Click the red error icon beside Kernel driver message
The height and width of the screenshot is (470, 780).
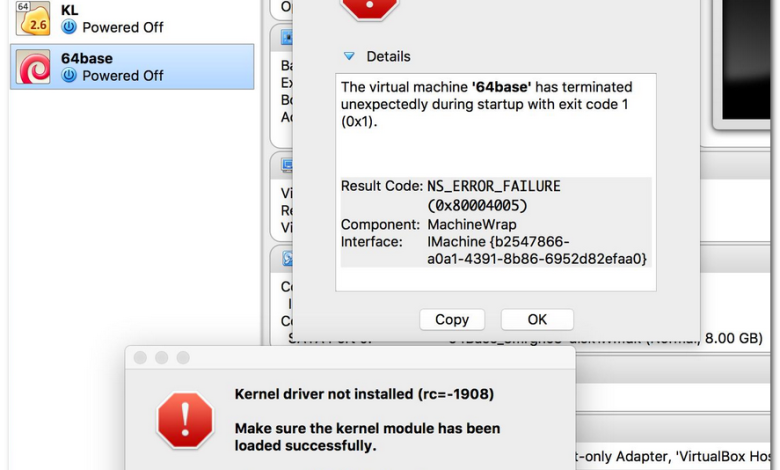click(x=185, y=419)
